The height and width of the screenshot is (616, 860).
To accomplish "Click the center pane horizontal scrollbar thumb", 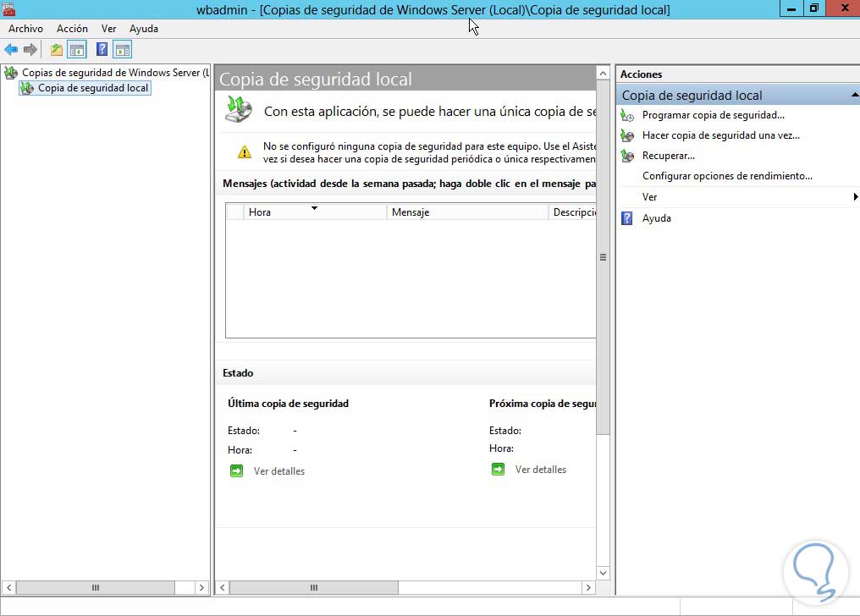I will click(314, 587).
